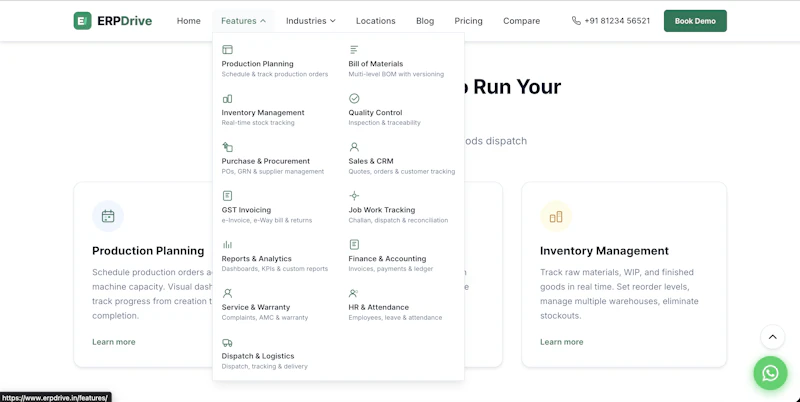Click the +91 81234 56521 phone link
The height and width of the screenshot is (402, 800).
click(x=617, y=21)
